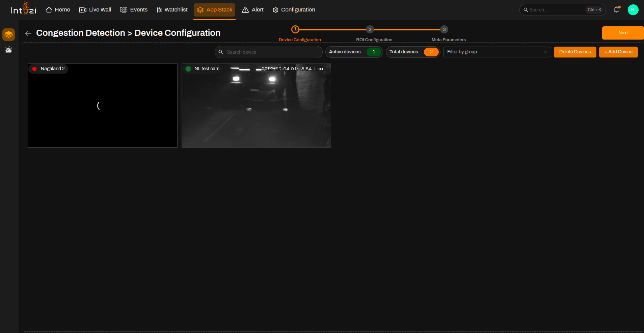Click the App Stack layers sidebar icon
Image resolution: width=644 pixels, height=333 pixels.
(x=9, y=34)
